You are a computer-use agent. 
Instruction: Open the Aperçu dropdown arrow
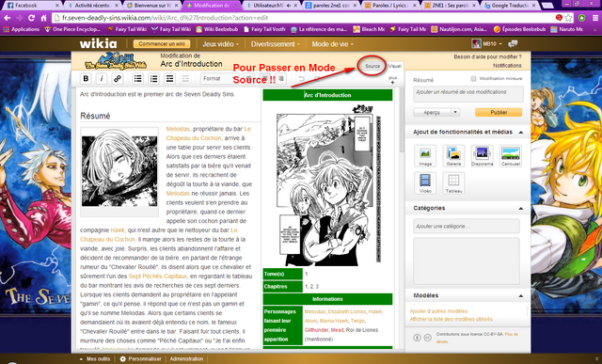pos(455,113)
